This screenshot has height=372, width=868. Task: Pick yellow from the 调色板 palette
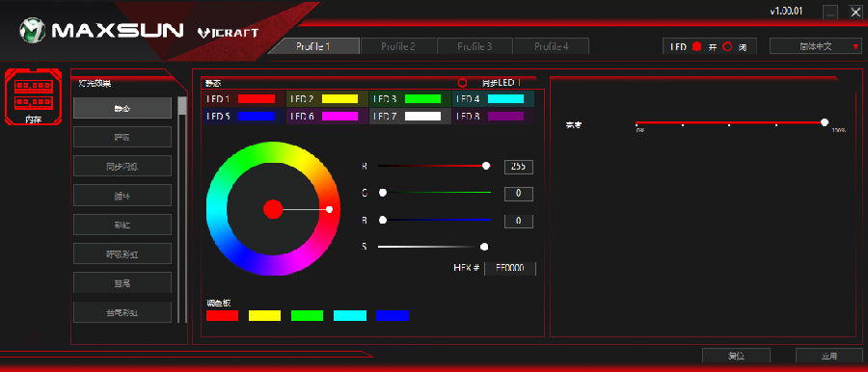tap(264, 315)
